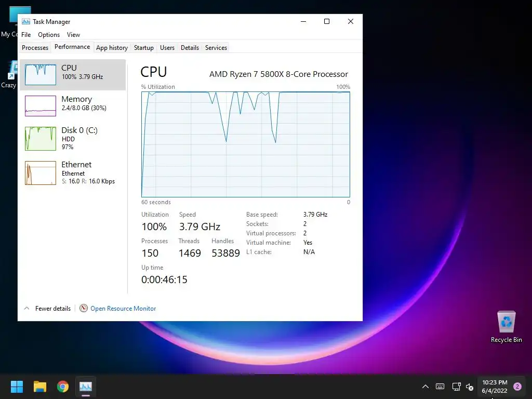Close the Task Manager window
Viewport: 532px width, 399px height.
(351, 21)
